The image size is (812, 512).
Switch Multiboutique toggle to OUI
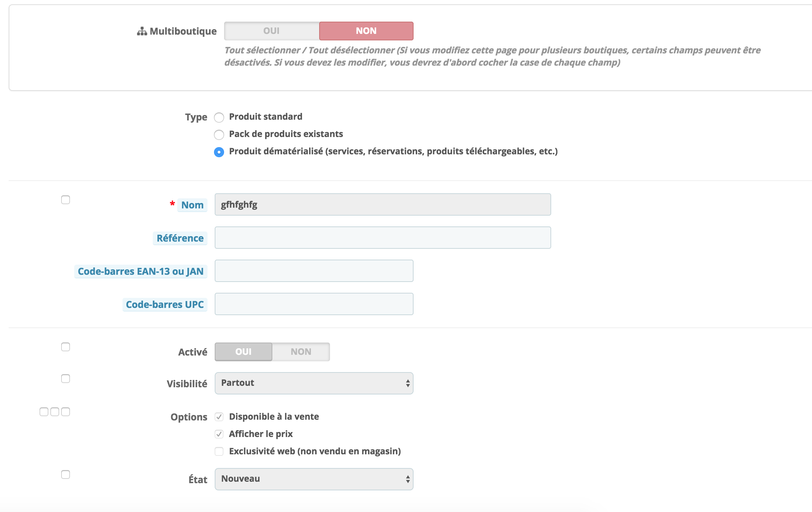click(271, 31)
